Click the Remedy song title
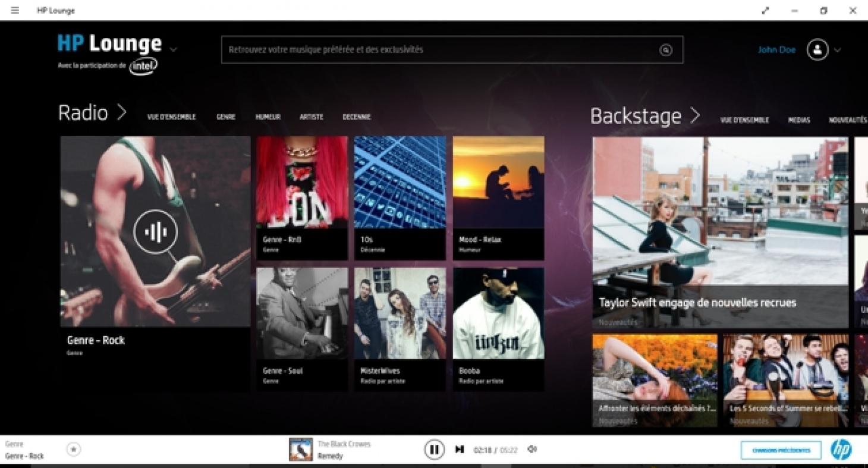 330,456
